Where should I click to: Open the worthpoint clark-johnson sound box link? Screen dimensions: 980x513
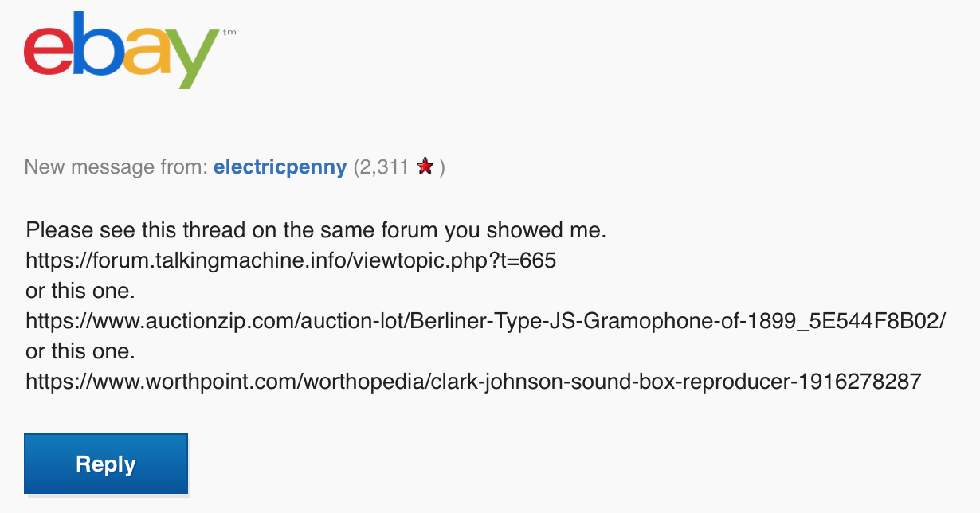point(473,382)
